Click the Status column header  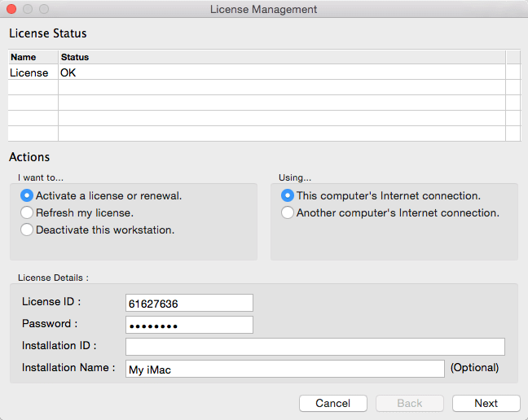pos(281,57)
